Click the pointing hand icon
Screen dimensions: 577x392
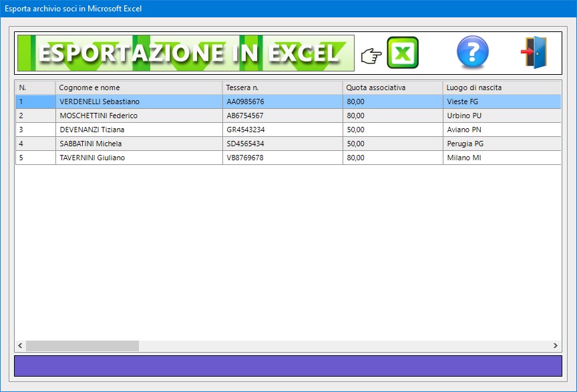[371, 56]
